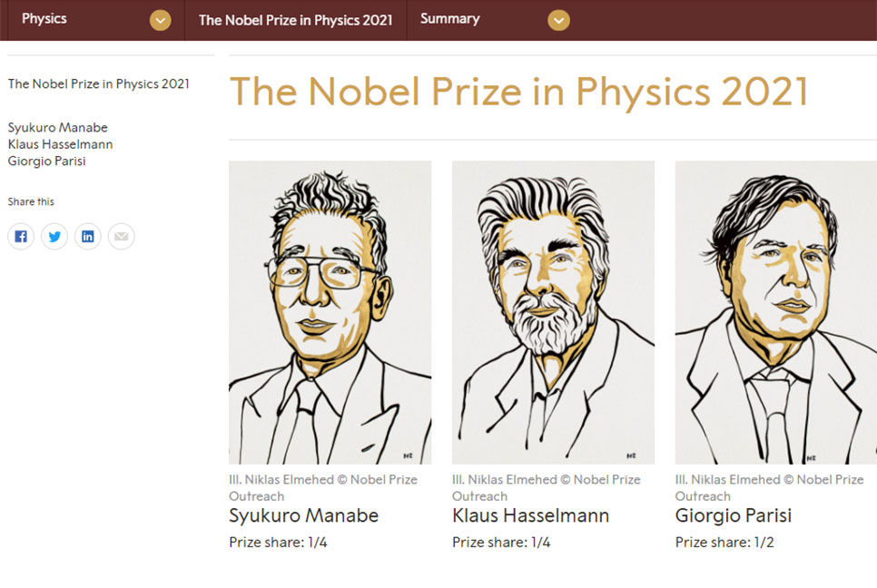Open Syukuro Manabe name below portrait

coord(304,515)
